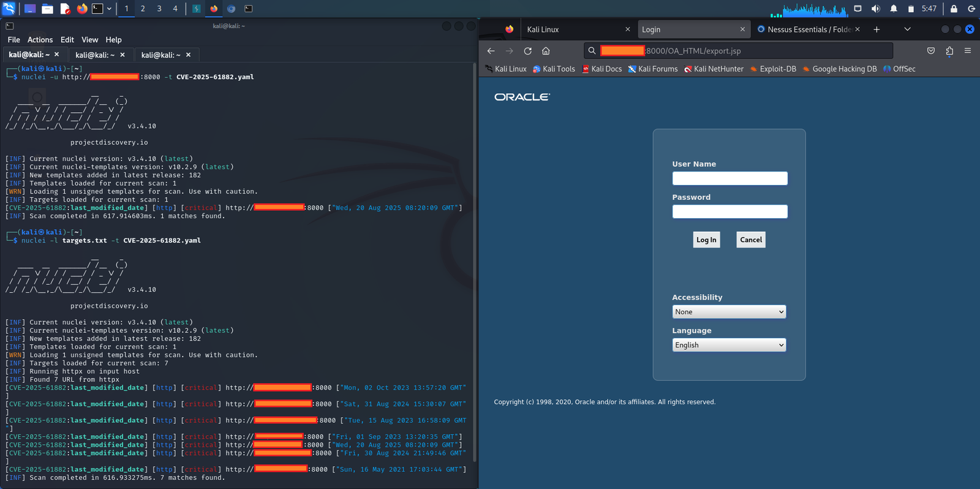Launch the terminal emulator from the panel
This screenshot has height=489, width=980.
tap(97, 9)
